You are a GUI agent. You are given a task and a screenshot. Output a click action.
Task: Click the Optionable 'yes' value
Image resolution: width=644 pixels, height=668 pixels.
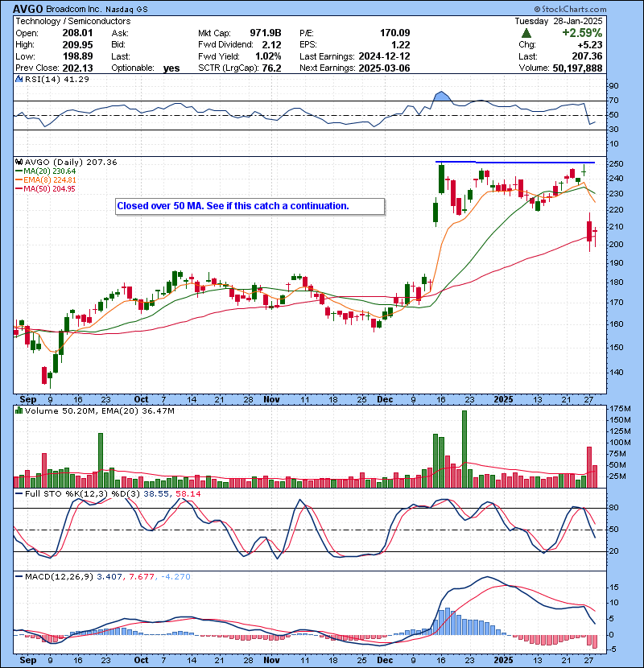point(171,68)
